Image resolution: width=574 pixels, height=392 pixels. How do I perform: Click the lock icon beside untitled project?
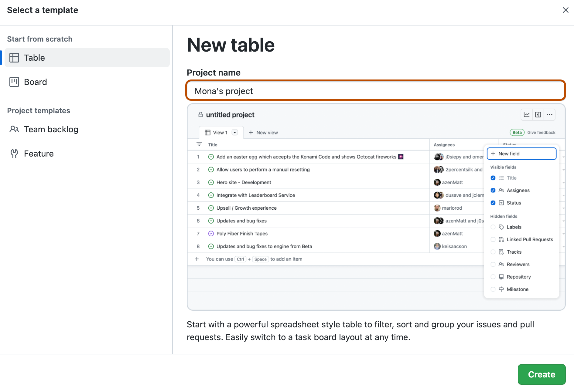[x=200, y=115]
